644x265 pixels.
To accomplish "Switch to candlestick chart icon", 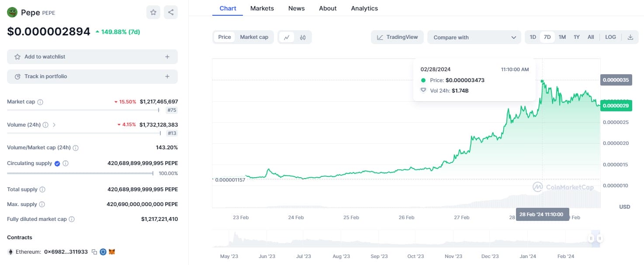I will coord(303,38).
